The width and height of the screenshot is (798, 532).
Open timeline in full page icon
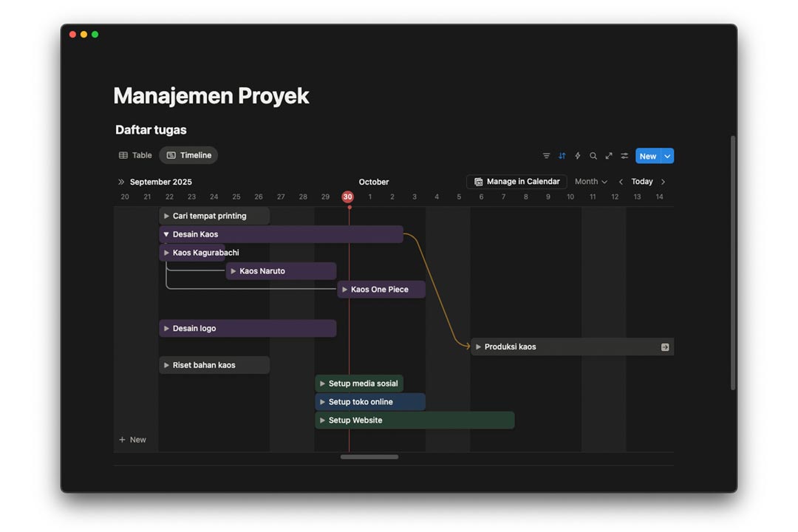609,156
